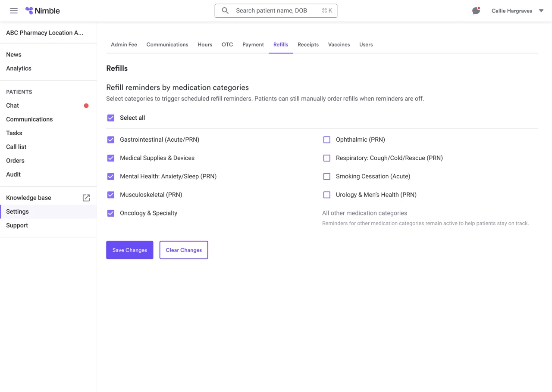Uncheck Gastrointestinal (Acute/PRN) checkbox
The image size is (552, 392).
(x=111, y=140)
